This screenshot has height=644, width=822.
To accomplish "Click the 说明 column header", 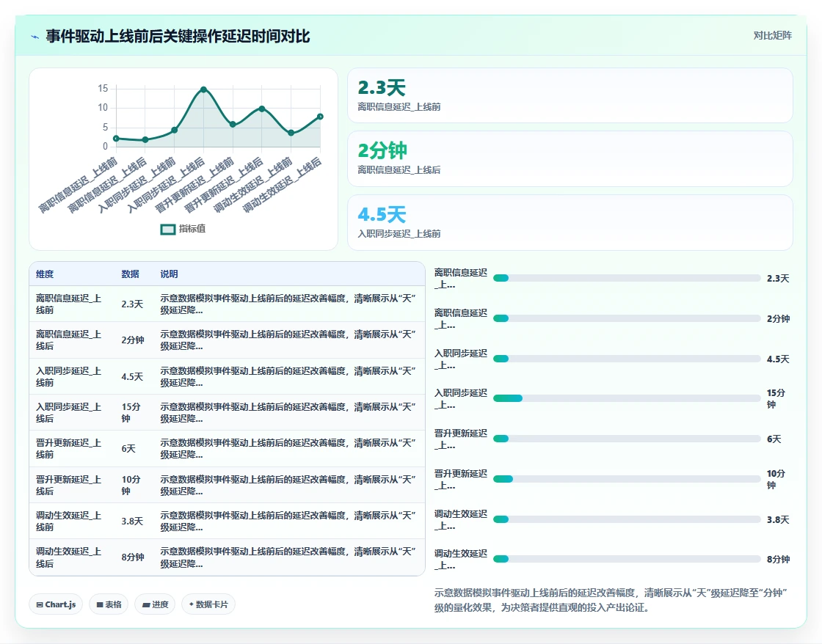I will pos(169,274).
